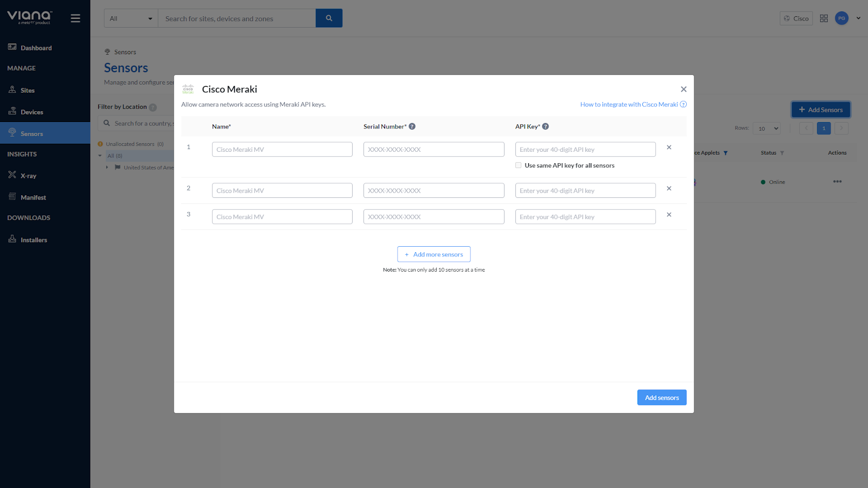
Task: Click the Add sensors submit button
Action: pos(661,397)
